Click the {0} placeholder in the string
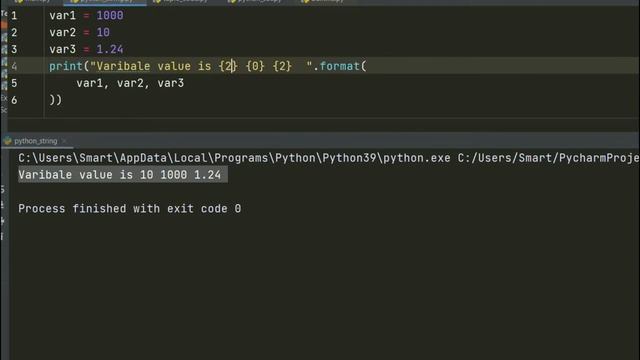Viewport: 640px width, 360px height. pos(256,66)
